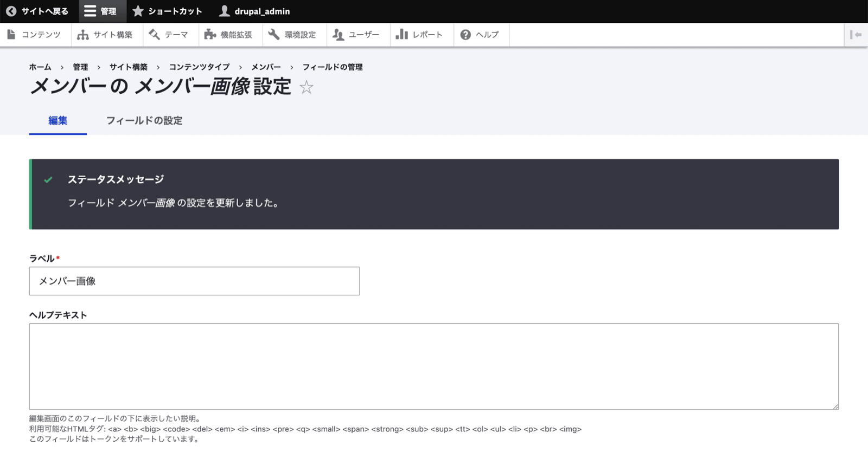Click the 編集画面のこのフィールド description line
Image resolution: width=868 pixels, height=452 pixels.
point(116,418)
